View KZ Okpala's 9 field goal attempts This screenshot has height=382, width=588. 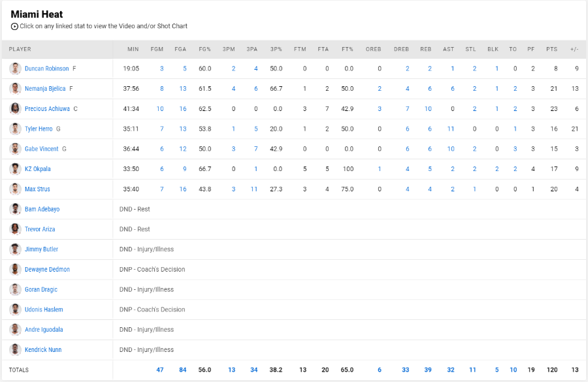click(x=184, y=169)
